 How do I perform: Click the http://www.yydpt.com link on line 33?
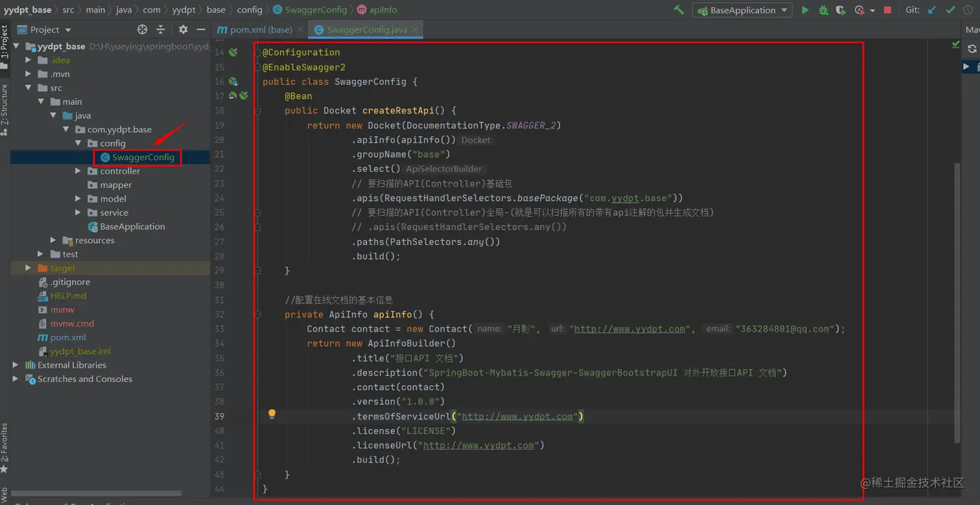630,329
